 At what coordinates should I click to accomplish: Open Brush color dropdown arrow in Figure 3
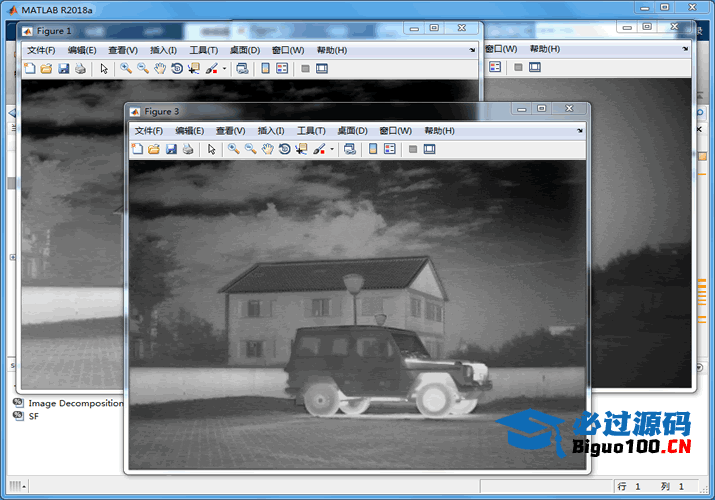pos(332,149)
